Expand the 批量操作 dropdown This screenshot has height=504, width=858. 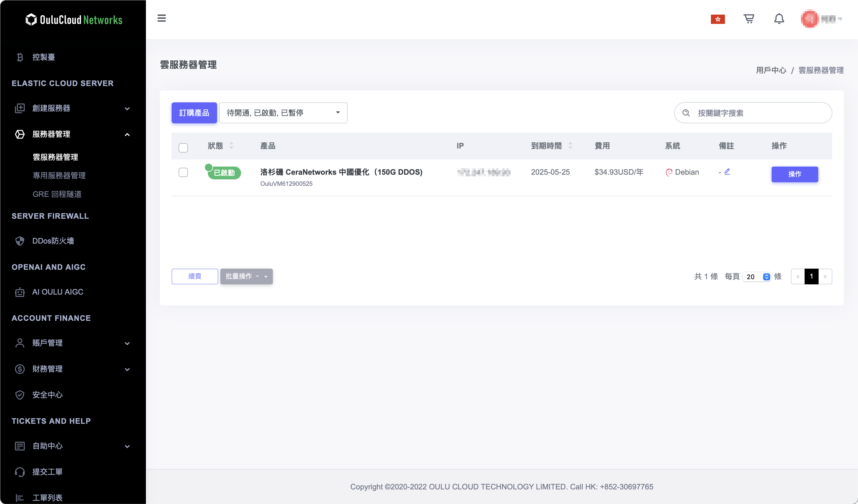coord(246,276)
